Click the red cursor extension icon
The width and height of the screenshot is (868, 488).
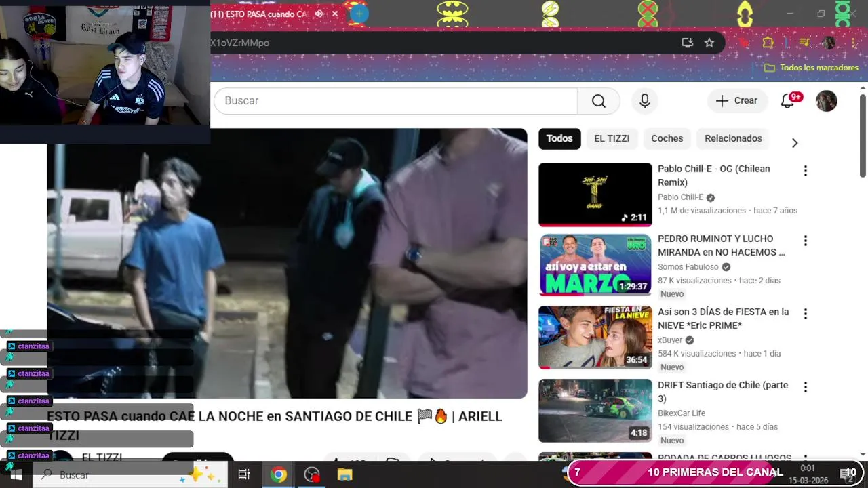[745, 43]
